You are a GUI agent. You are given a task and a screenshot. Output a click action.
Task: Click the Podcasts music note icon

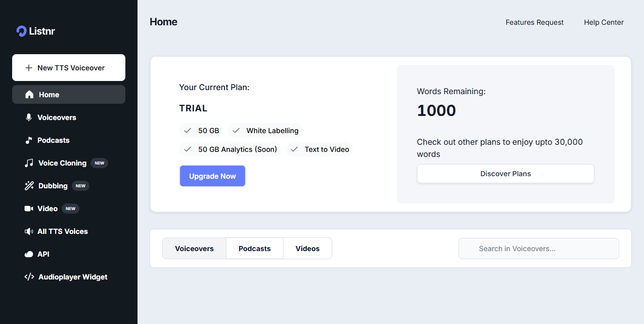click(29, 140)
